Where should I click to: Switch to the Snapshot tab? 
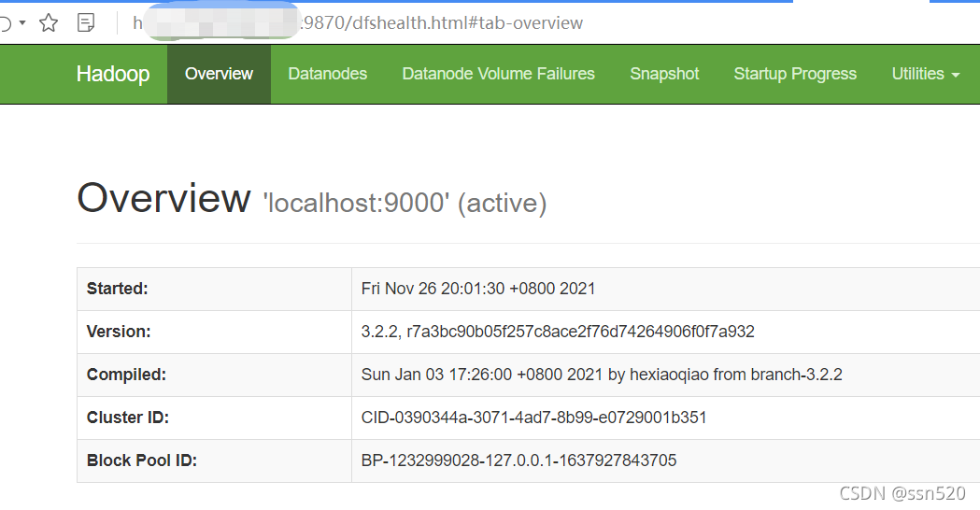click(x=664, y=74)
